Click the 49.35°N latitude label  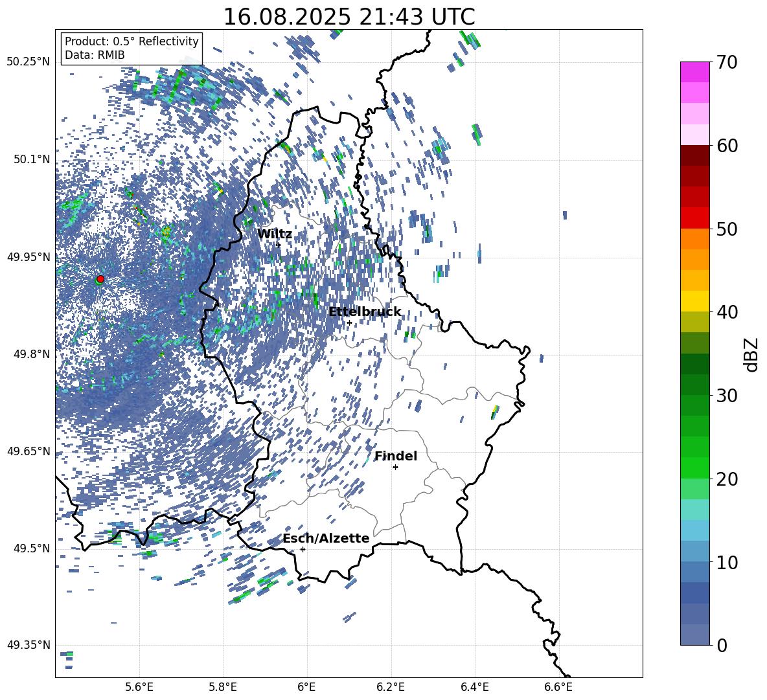29,645
